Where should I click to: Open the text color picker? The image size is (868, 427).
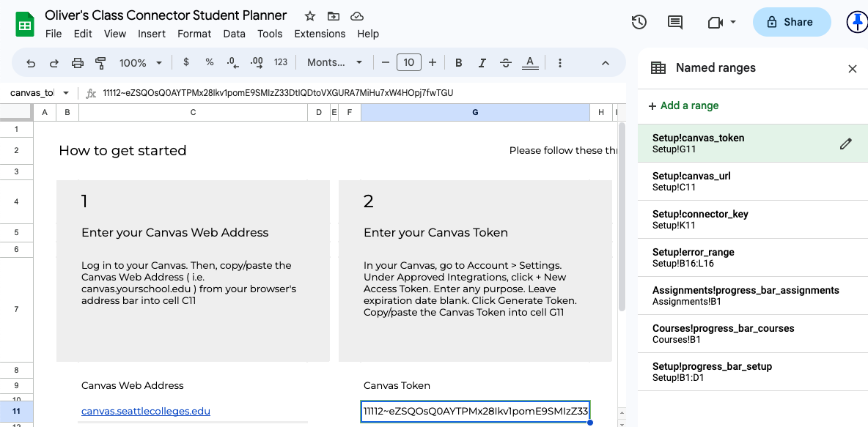tap(530, 63)
